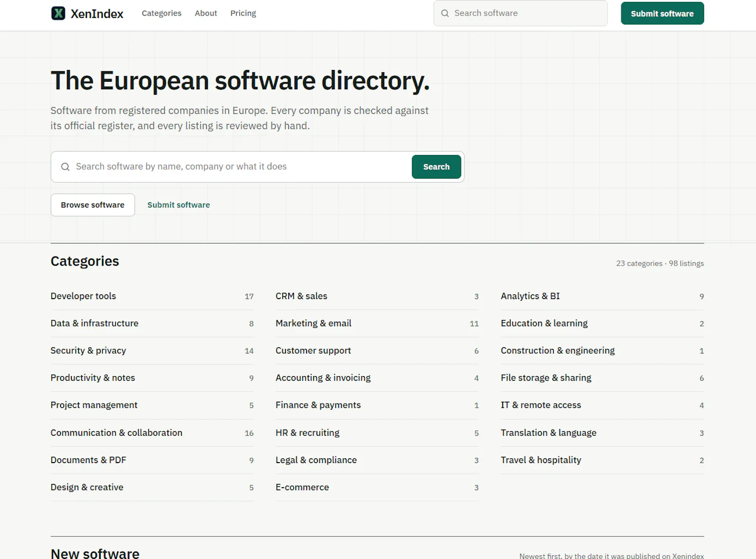Open the Legal & compliance category

(377, 460)
